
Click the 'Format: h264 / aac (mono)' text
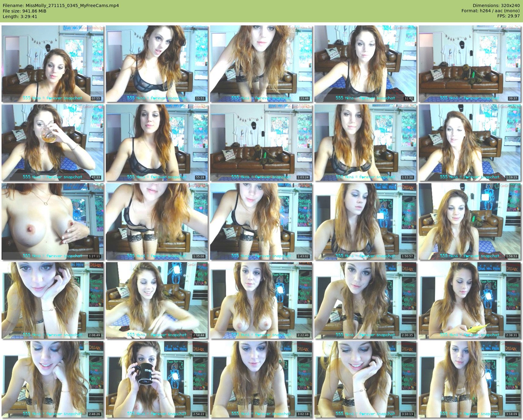491,11
